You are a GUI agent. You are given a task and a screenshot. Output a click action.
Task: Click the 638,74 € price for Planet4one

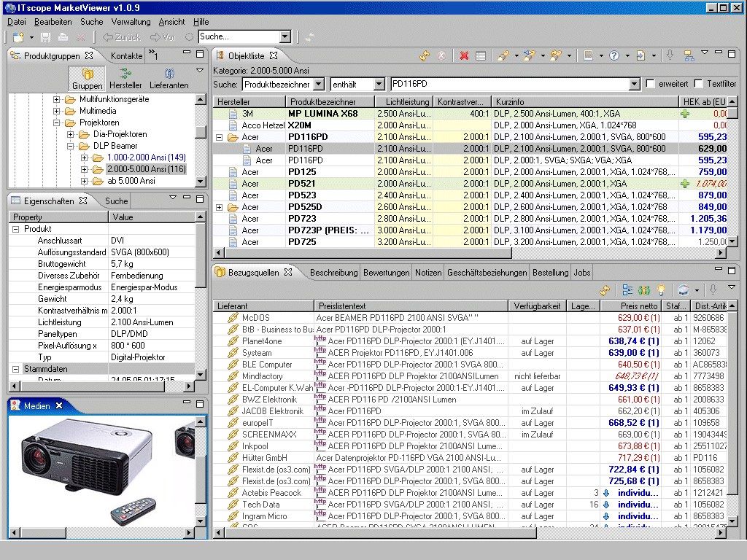634,341
